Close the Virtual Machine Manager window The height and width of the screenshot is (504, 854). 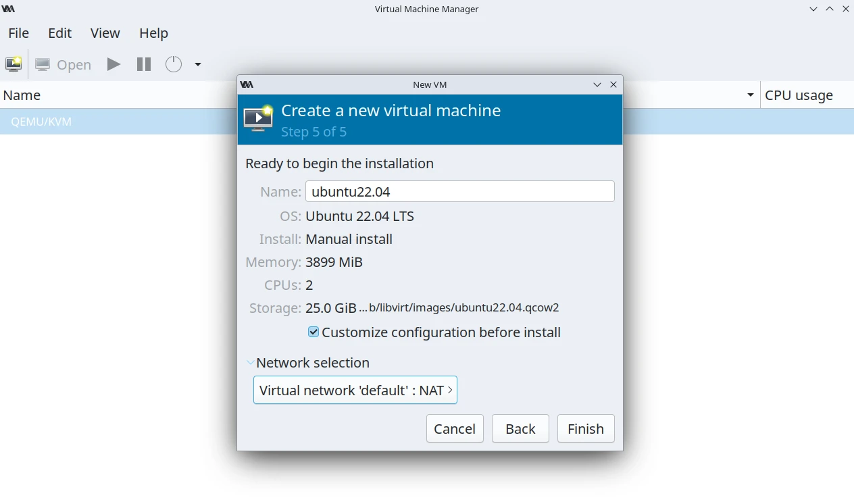(846, 9)
